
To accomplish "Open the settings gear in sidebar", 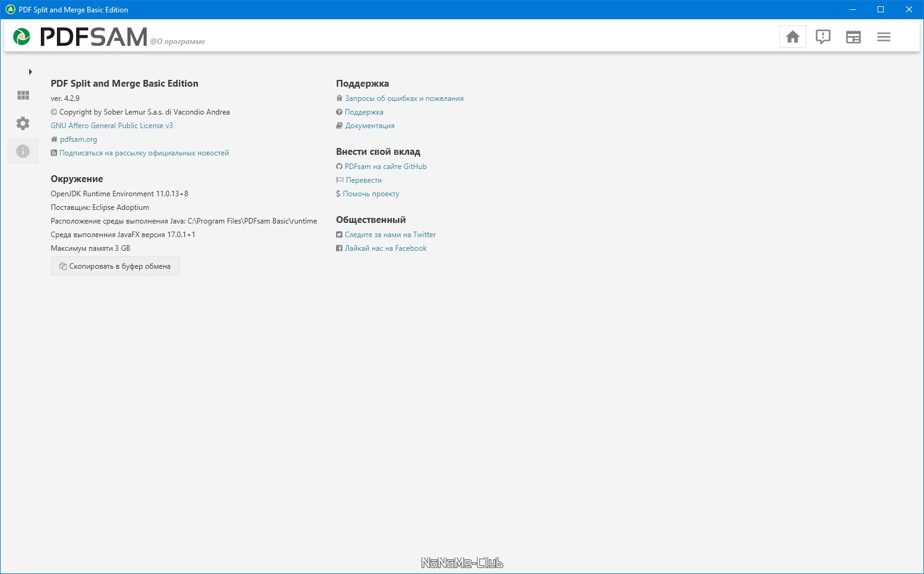I will (x=23, y=123).
